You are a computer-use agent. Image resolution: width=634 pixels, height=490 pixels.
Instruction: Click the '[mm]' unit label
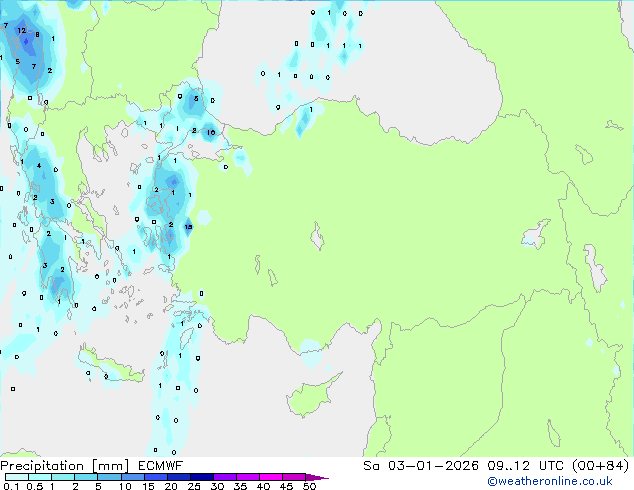pyautogui.click(x=111, y=466)
